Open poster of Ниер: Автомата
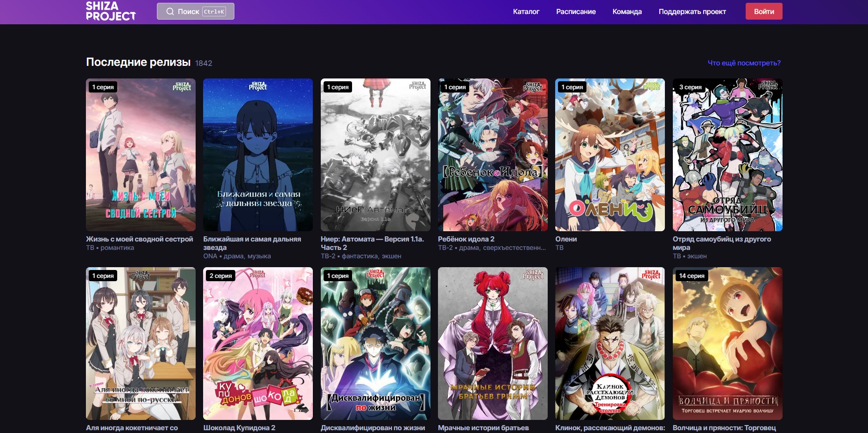The height and width of the screenshot is (433, 868). (x=375, y=155)
